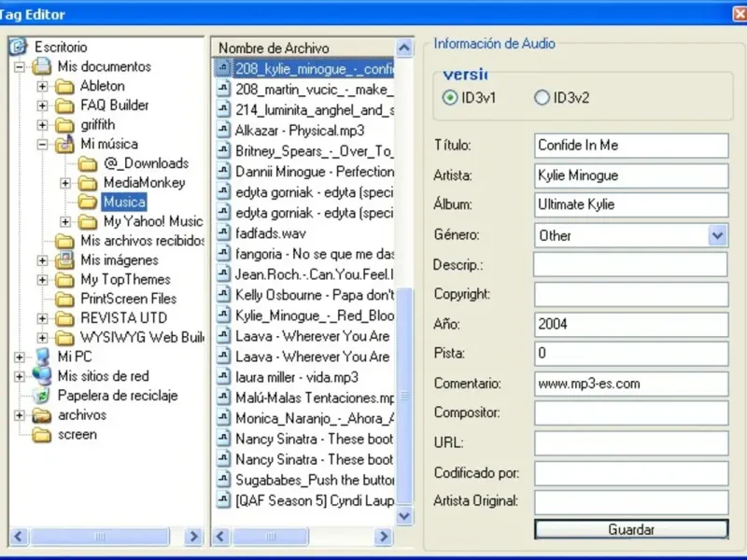
Task: Close the Tag Editor window
Action: (x=740, y=14)
